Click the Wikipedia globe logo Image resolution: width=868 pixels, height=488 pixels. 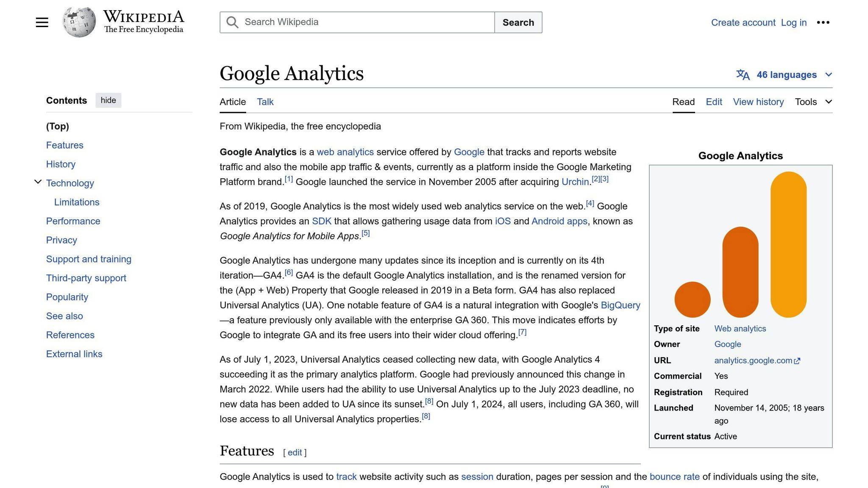coord(79,22)
